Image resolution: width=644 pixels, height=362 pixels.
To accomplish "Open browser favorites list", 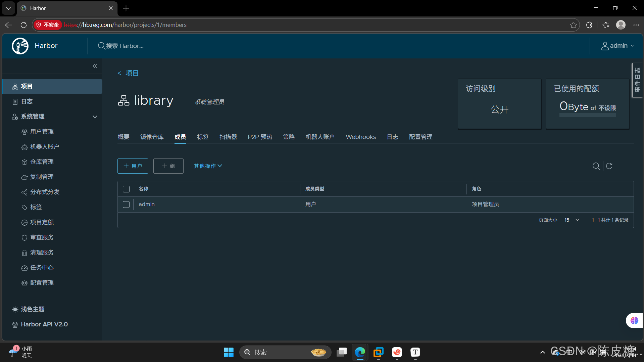I will (x=606, y=25).
